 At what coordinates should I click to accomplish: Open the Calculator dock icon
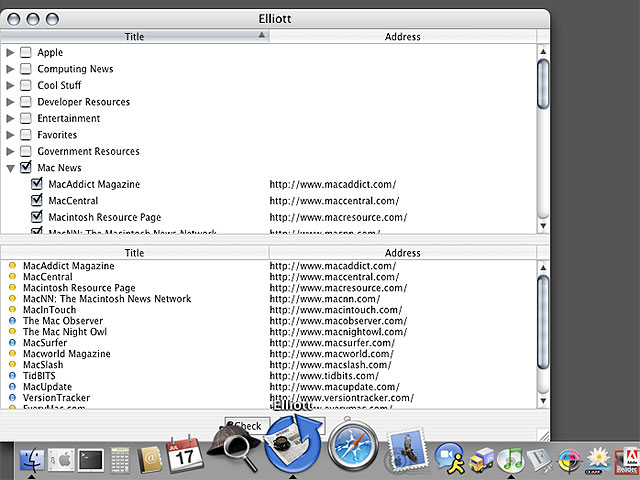(x=120, y=460)
